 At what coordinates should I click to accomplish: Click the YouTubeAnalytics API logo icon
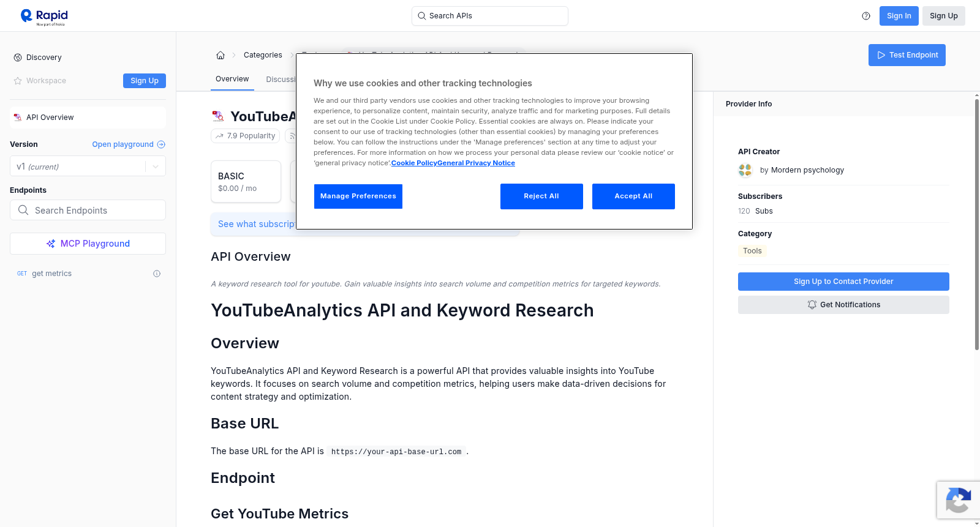click(218, 116)
